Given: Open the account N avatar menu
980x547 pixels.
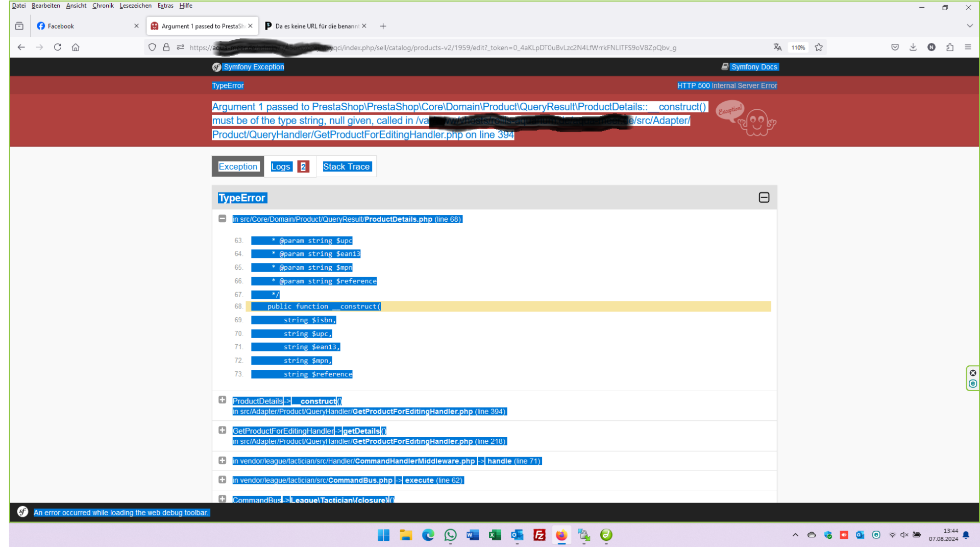Looking at the screenshot, I should [x=932, y=47].
